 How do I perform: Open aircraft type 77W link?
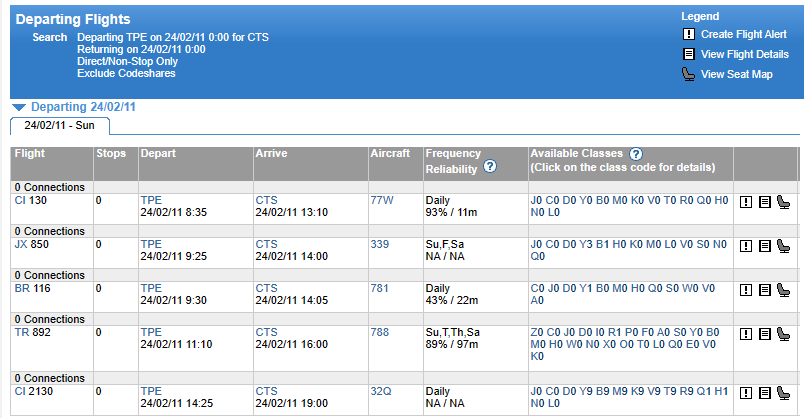tap(382, 200)
